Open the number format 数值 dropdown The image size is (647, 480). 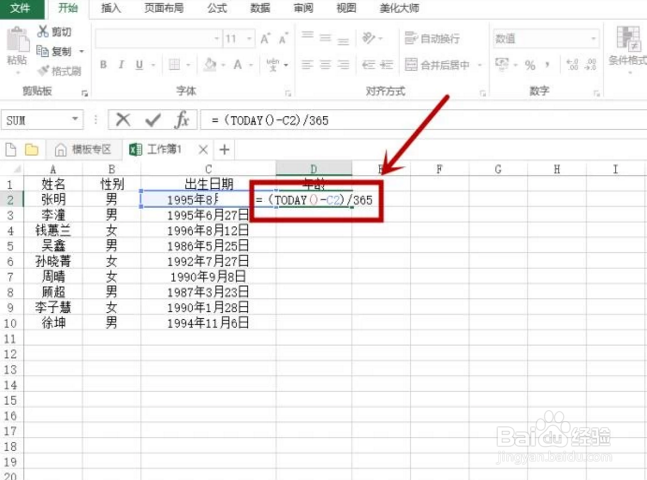(x=593, y=39)
